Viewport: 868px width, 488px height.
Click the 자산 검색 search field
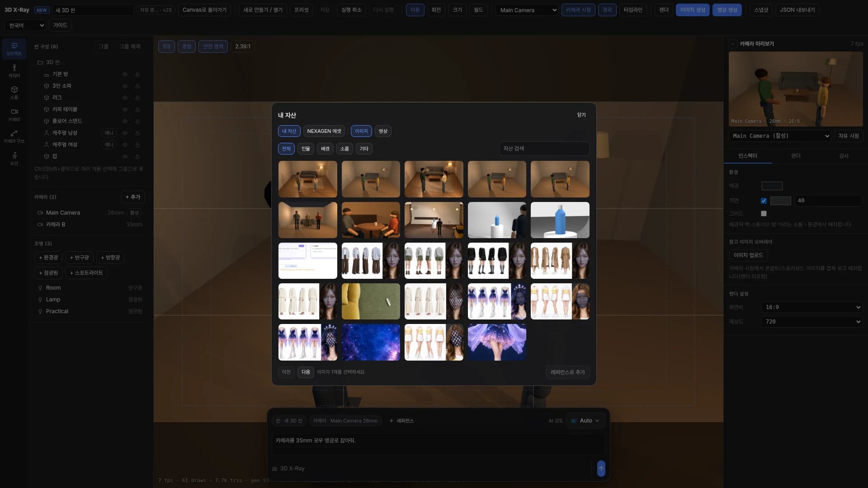(544, 149)
